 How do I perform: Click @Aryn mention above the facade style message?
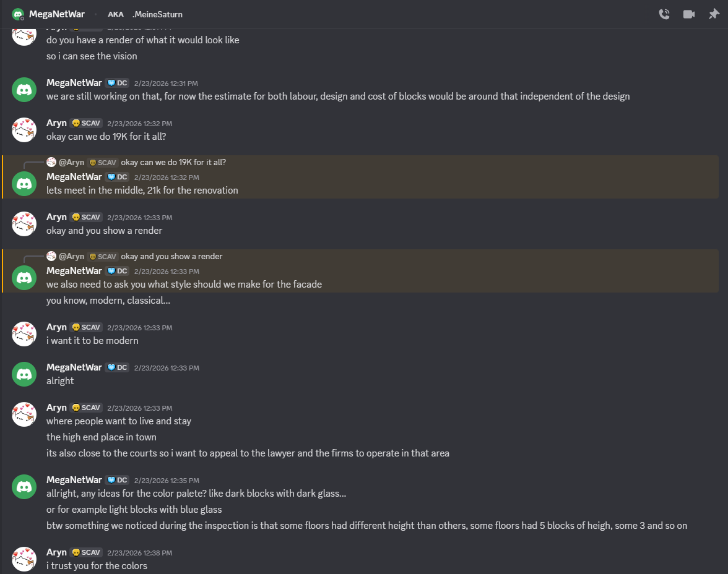(x=71, y=256)
